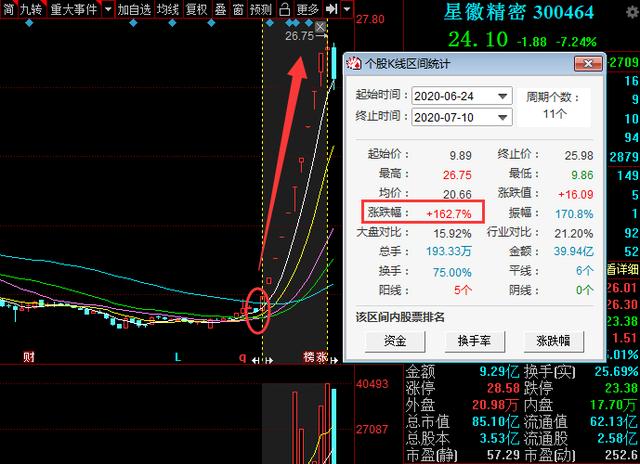Click the blue diamond marker under 加自选
Viewport: 640px width, 464px height.
coord(133,23)
